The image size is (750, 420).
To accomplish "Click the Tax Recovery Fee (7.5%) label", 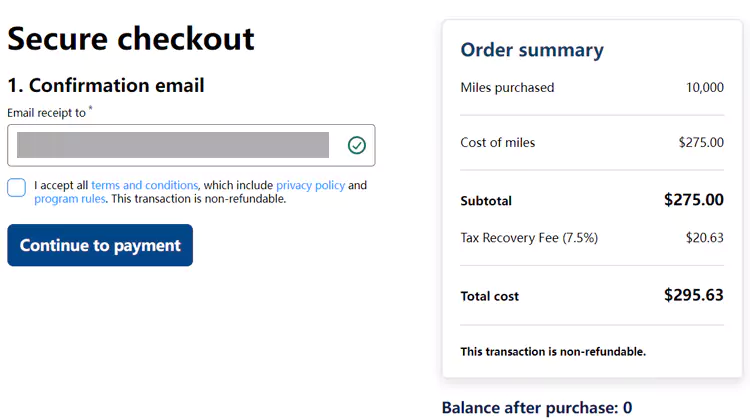I will coord(528,238).
